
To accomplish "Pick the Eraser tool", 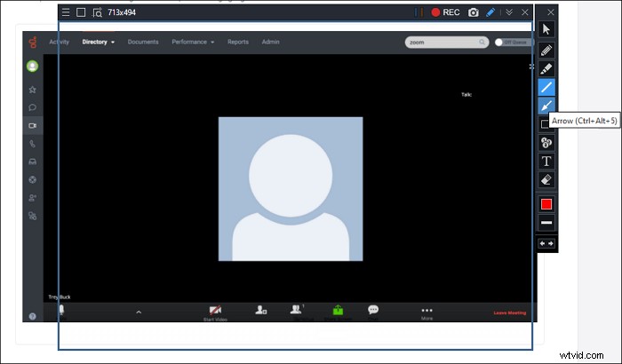I will [546, 179].
